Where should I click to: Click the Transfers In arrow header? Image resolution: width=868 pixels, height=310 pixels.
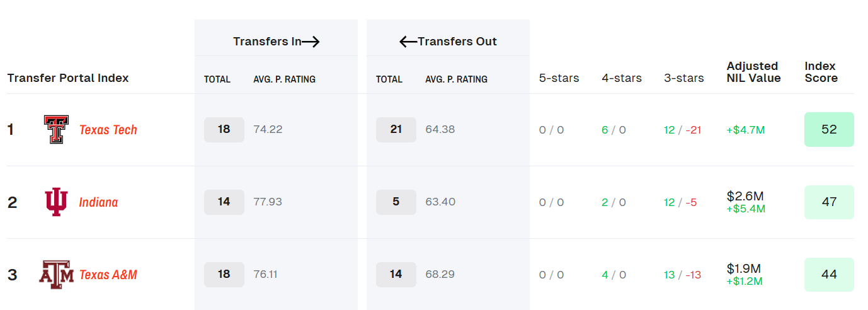tap(276, 42)
